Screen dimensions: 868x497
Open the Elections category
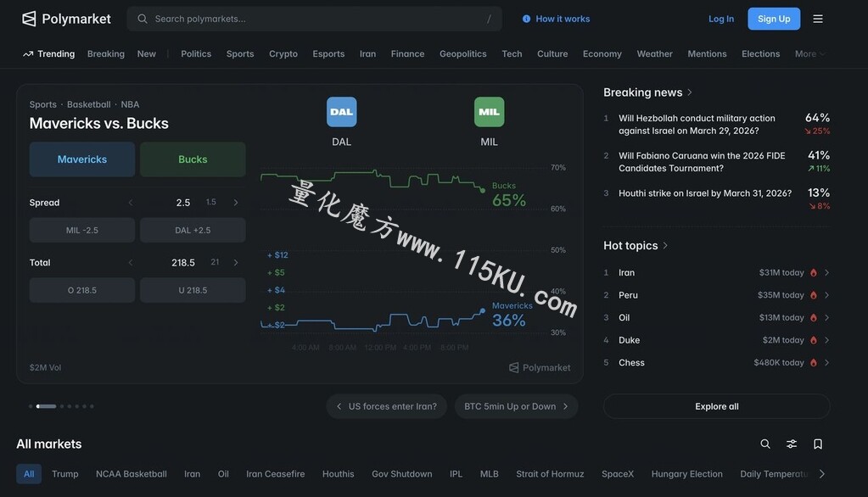[x=760, y=53]
